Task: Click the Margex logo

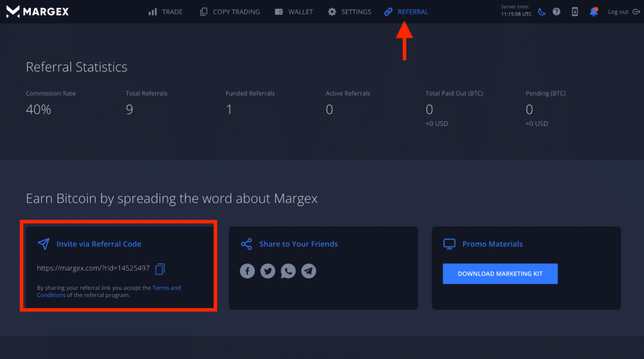Action: click(37, 11)
